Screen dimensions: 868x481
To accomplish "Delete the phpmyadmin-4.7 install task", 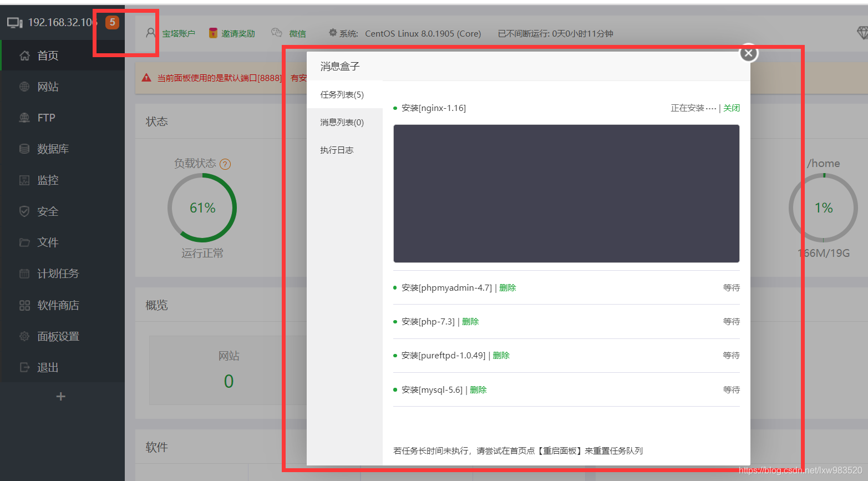I will tap(507, 287).
